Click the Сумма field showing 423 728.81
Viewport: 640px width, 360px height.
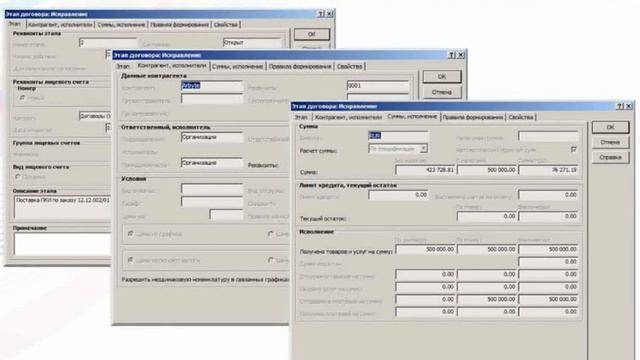pos(425,170)
